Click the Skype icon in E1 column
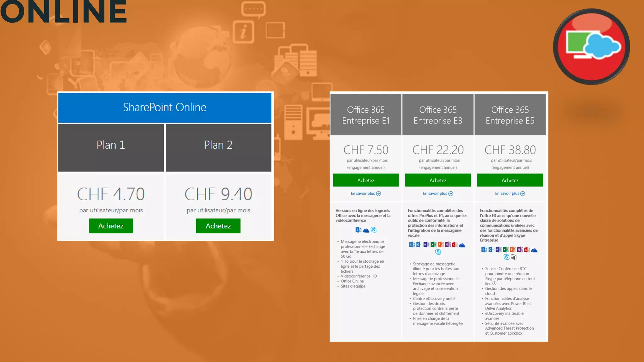Viewport: 644px width, 362px height. click(374, 230)
